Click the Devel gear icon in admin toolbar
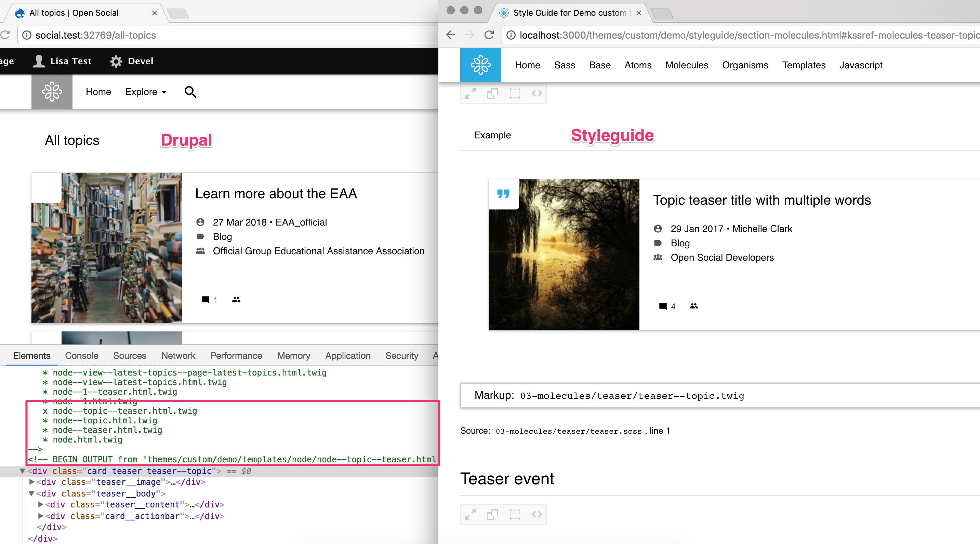 (116, 61)
